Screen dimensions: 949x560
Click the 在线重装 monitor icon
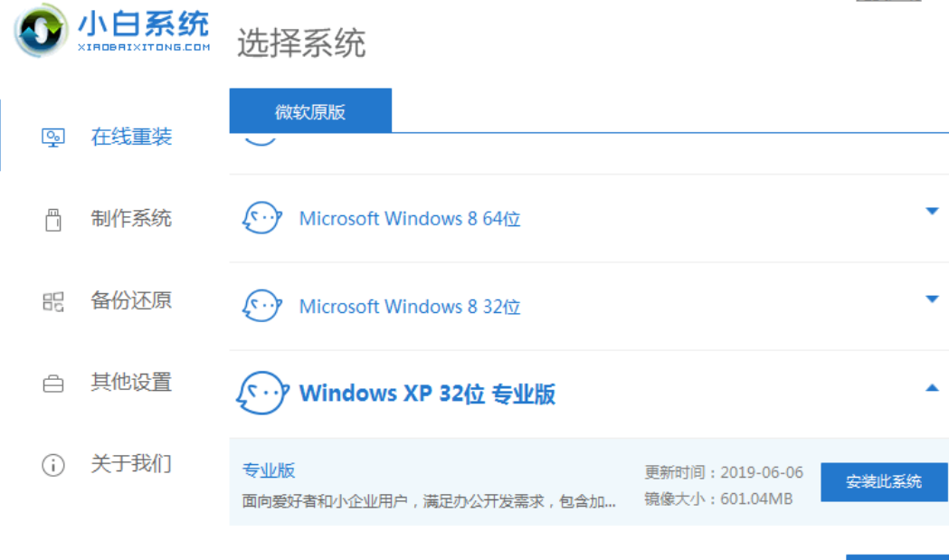pyautogui.click(x=53, y=138)
